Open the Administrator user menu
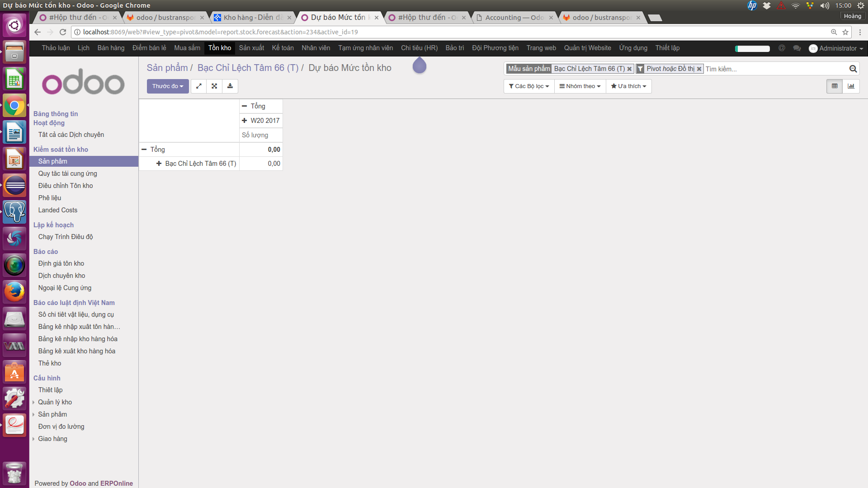This screenshot has width=868, height=488. [x=836, y=48]
